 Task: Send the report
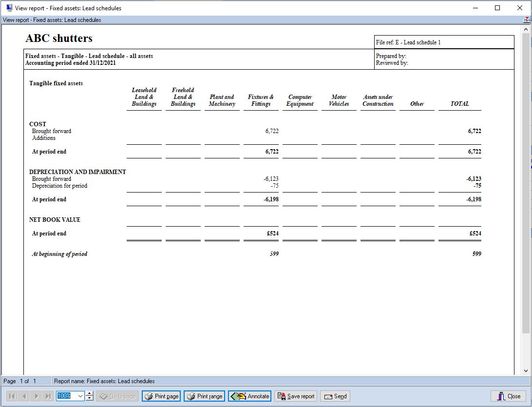pyautogui.click(x=335, y=396)
